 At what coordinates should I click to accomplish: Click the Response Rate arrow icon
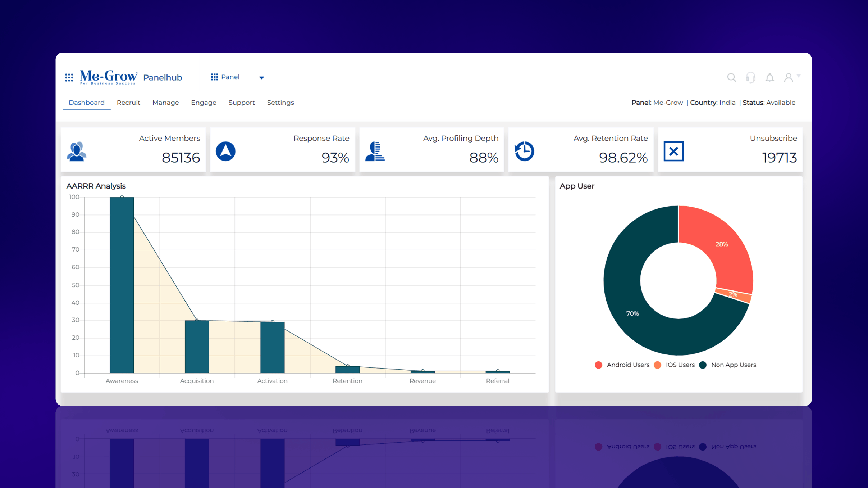pyautogui.click(x=225, y=152)
